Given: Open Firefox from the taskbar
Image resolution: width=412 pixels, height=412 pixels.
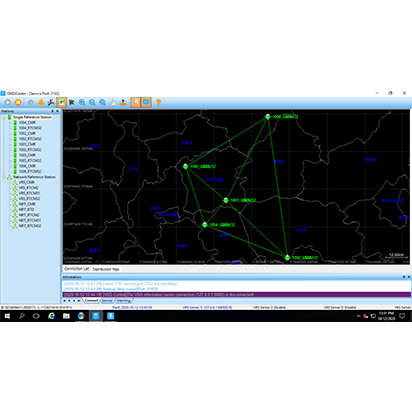Looking at the screenshot, I should [81, 316].
